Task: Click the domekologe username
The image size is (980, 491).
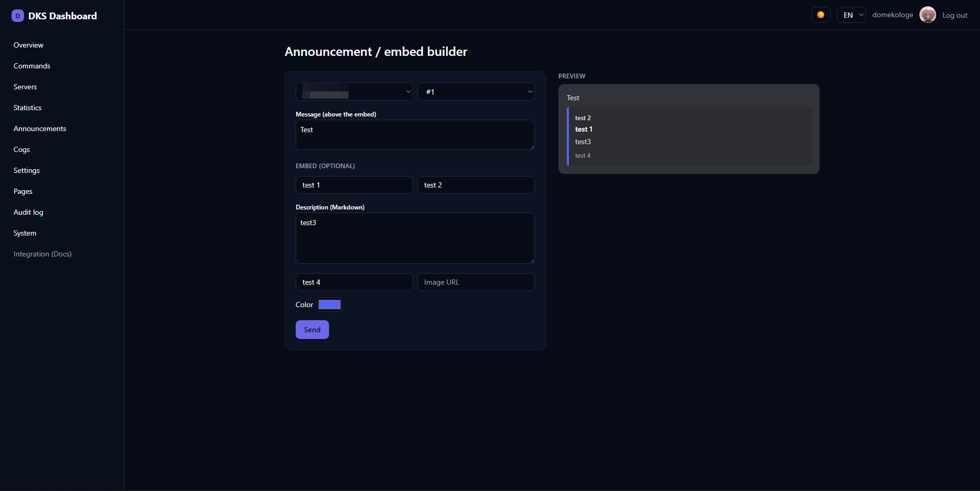Action: coord(893,15)
